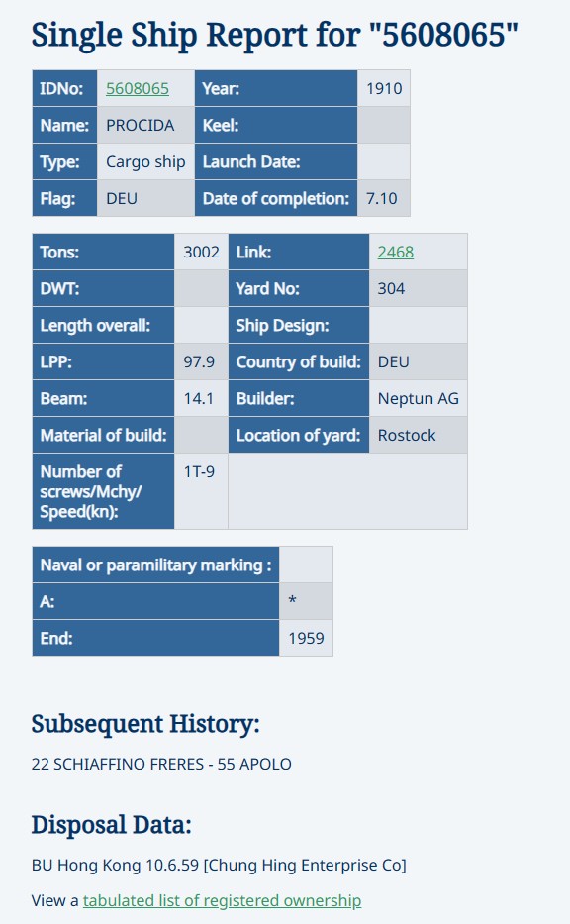Click the Subsequent History heading
Screen dimensions: 570x924
[145, 724]
